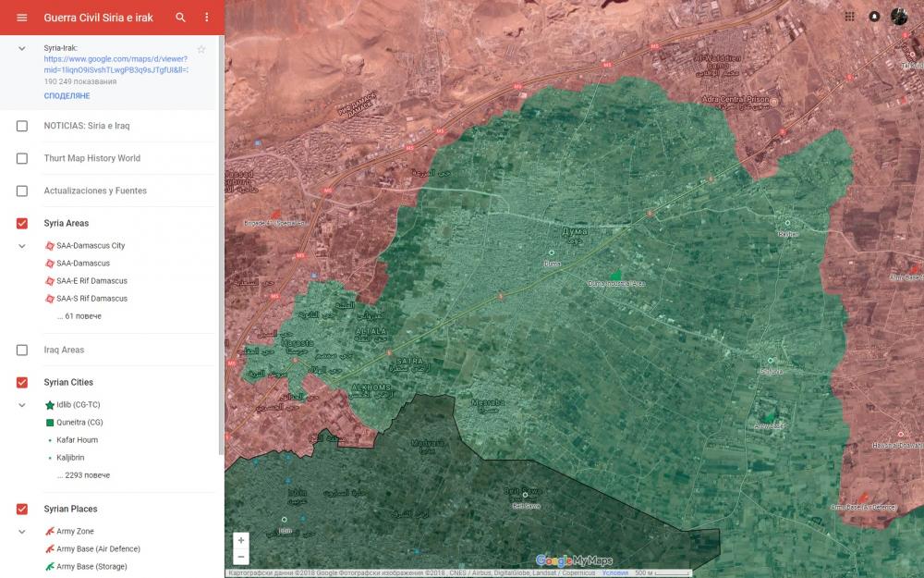924x578 pixels.
Task: Show 2293 more Syrian Cities items
Action: point(83,474)
